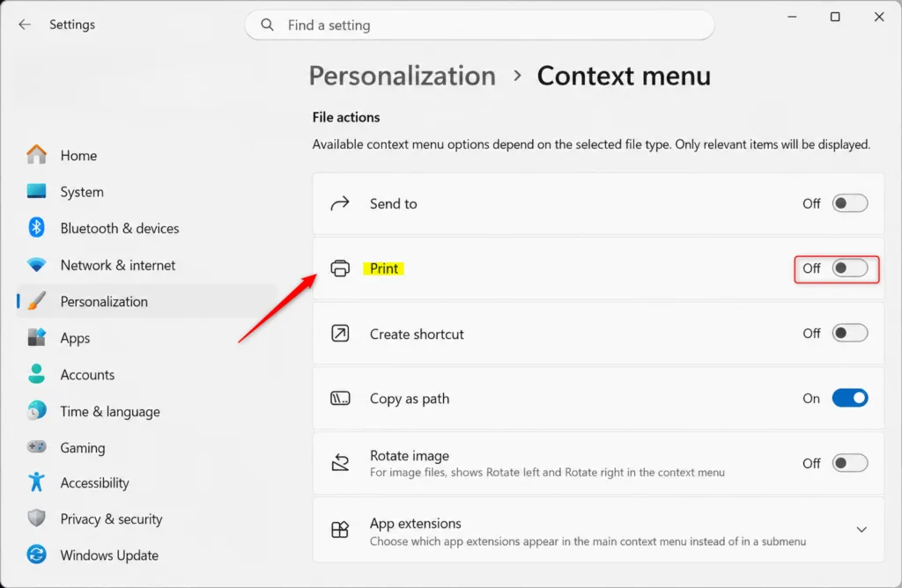Click the App extensions icon

[x=340, y=529]
